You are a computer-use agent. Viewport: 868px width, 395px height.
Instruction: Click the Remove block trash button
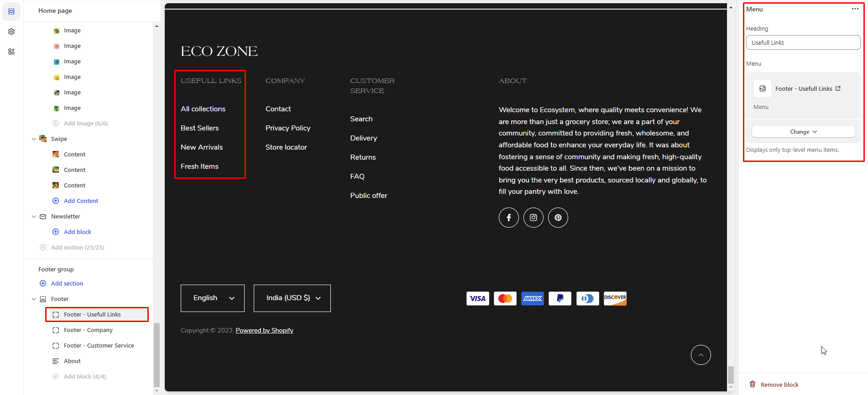click(774, 385)
